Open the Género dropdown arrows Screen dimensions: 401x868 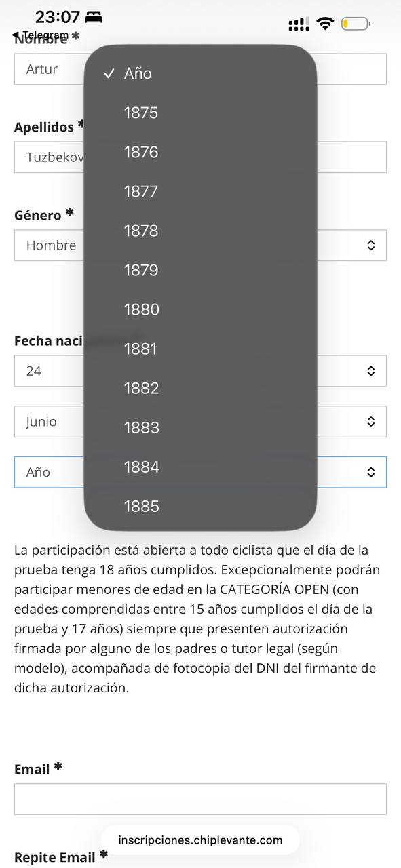click(370, 245)
